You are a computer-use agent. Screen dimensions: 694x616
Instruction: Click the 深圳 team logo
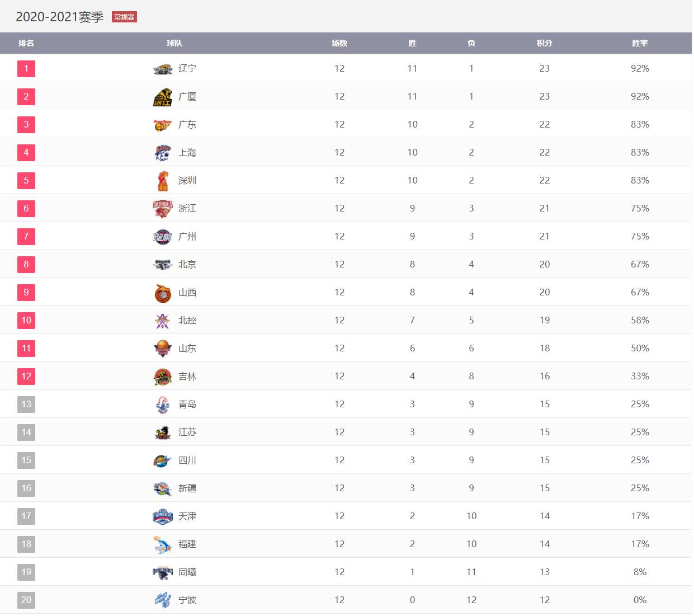pyautogui.click(x=163, y=181)
